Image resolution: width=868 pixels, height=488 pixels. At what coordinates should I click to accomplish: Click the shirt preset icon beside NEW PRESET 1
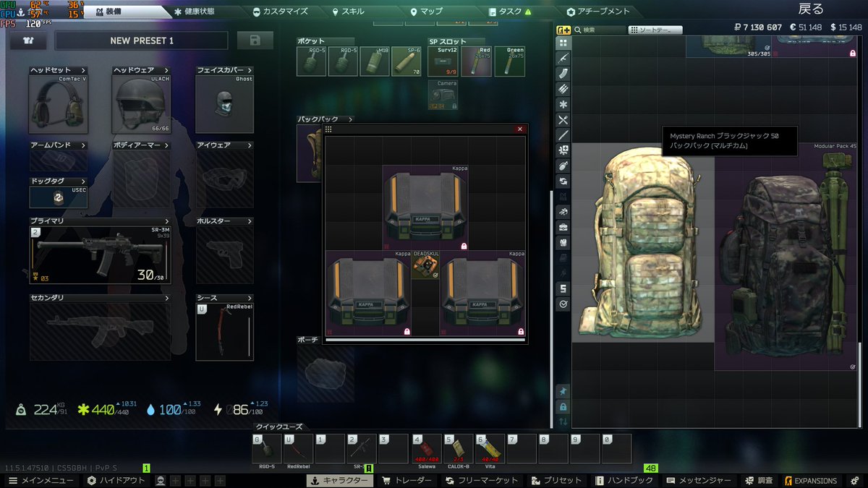coord(28,40)
